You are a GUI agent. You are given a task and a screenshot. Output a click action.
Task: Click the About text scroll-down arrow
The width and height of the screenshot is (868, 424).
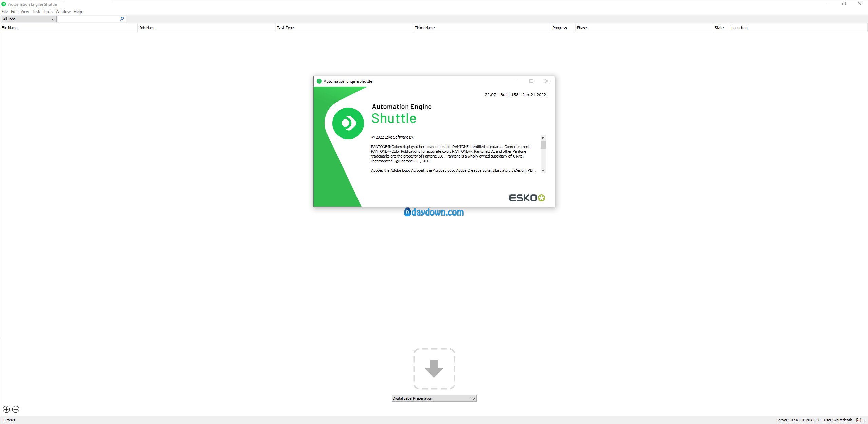coord(543,170)
